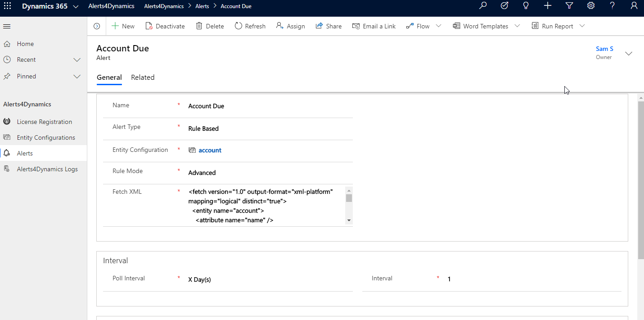Open the assistant lightbulb icon
The height and width of the screenshot is (320, 644).
click(526, 6)
